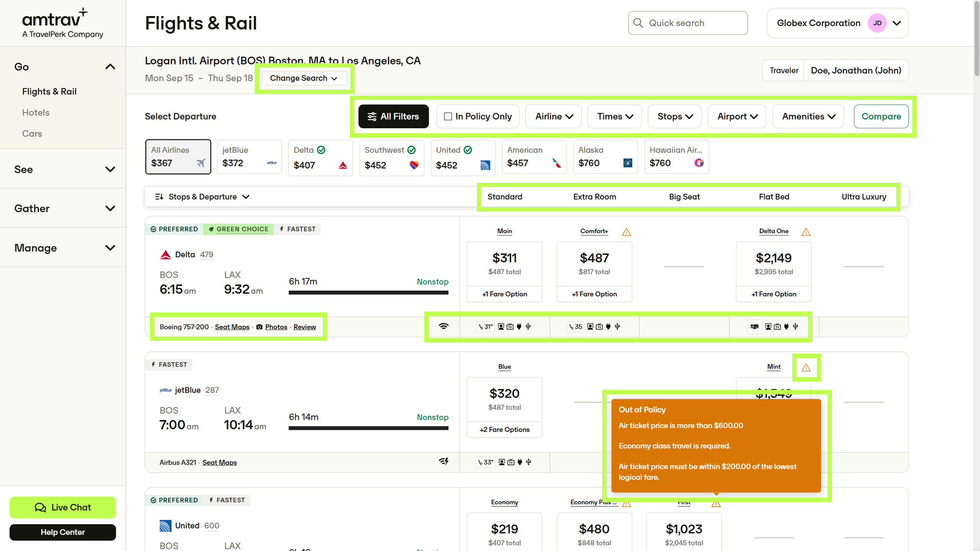980x551 pixels.
Task: Click the JD user avatar
Action: coord(877,23)
